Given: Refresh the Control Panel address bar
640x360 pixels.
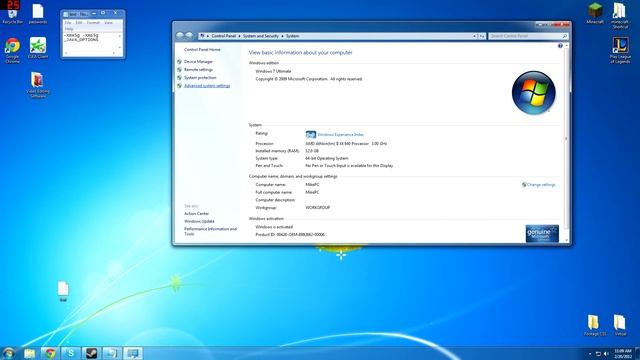Looking at the screenshot, I should [x=482, y=36].
